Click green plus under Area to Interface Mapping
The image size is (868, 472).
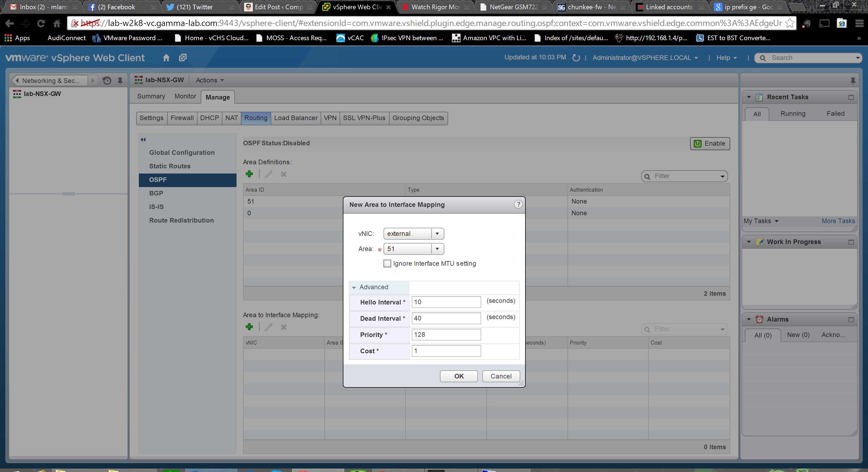(249, 327)
